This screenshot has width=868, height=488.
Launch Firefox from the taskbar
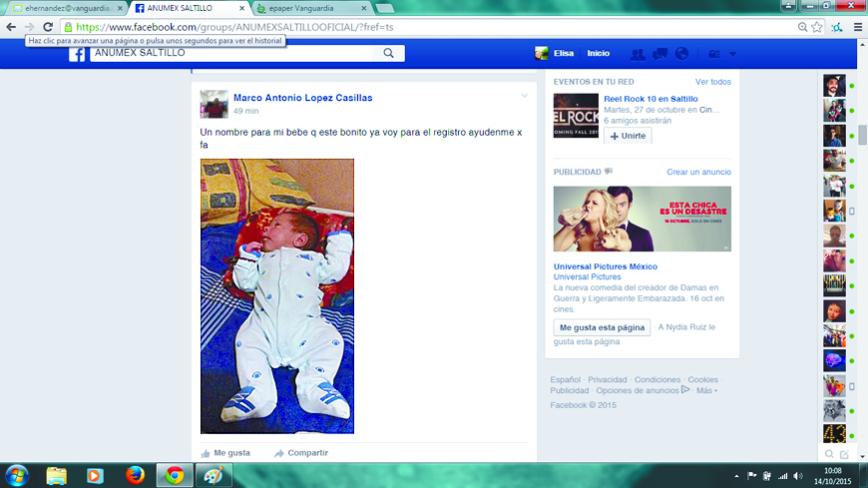click(x=136, y=475)
